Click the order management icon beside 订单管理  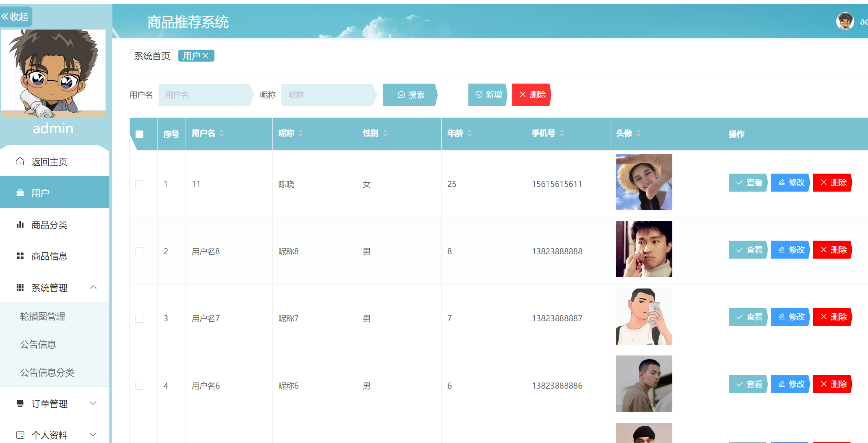(x=20, y=403)
